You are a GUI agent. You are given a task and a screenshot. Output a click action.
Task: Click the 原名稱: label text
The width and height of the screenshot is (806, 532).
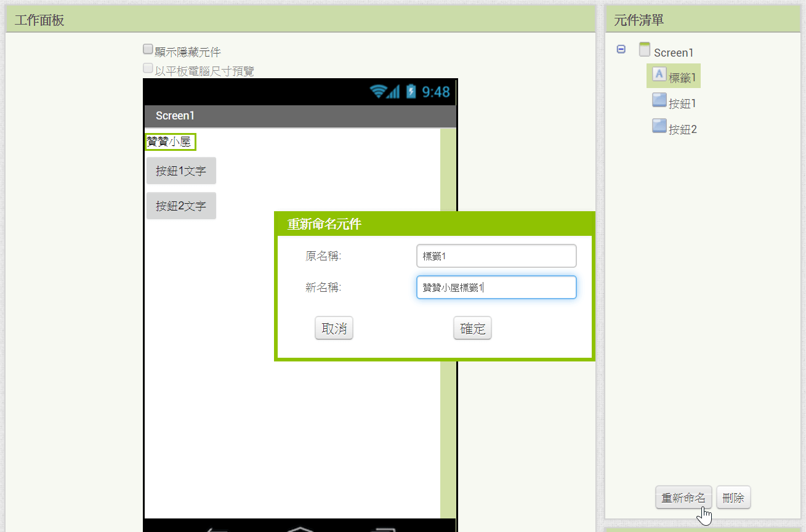tap(323, 256)
